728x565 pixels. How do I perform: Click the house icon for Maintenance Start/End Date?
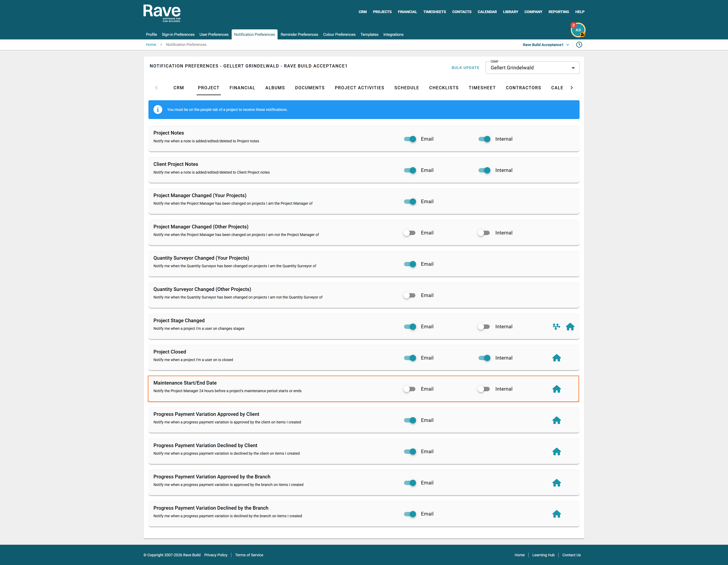556,389
